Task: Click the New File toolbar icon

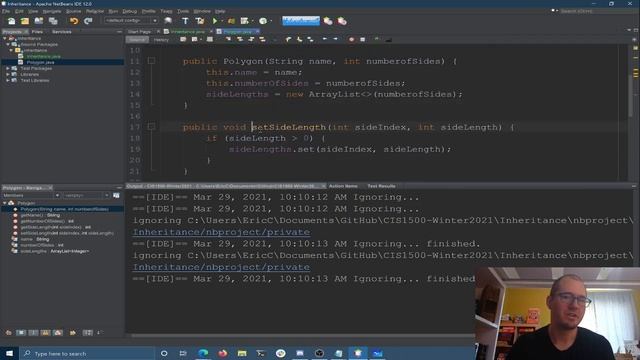Action: (11, 21)
